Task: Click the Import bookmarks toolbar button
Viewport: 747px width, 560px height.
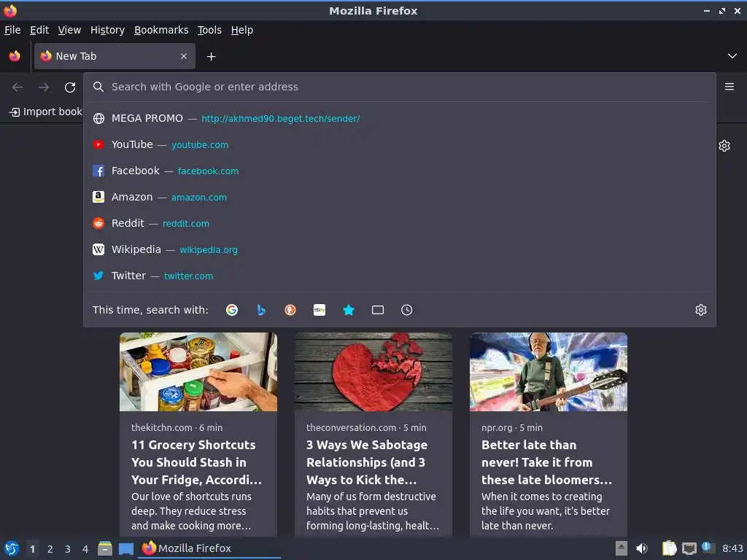Action: 46,112
